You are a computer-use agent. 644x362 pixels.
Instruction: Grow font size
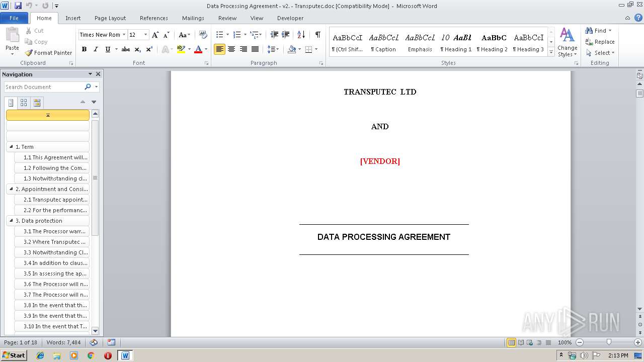click(x=155, y=35)
